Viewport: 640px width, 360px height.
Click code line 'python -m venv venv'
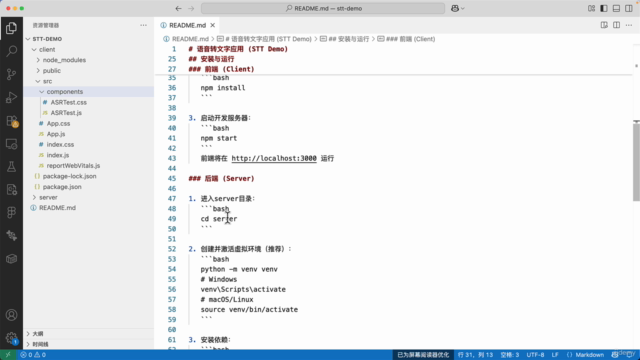[x=239, y=269]
